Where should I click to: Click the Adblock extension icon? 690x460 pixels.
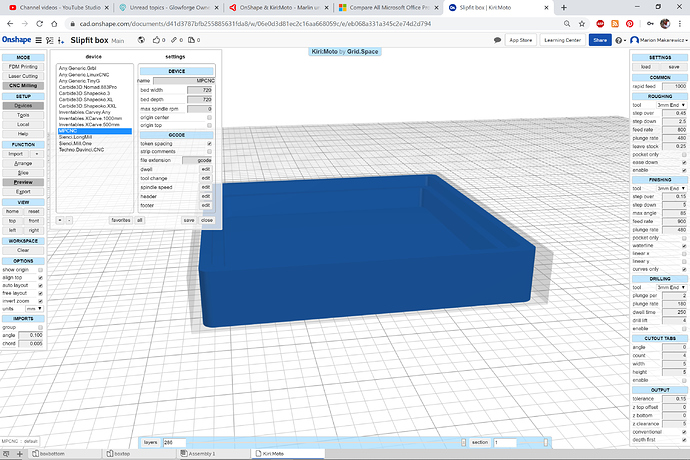600,24
